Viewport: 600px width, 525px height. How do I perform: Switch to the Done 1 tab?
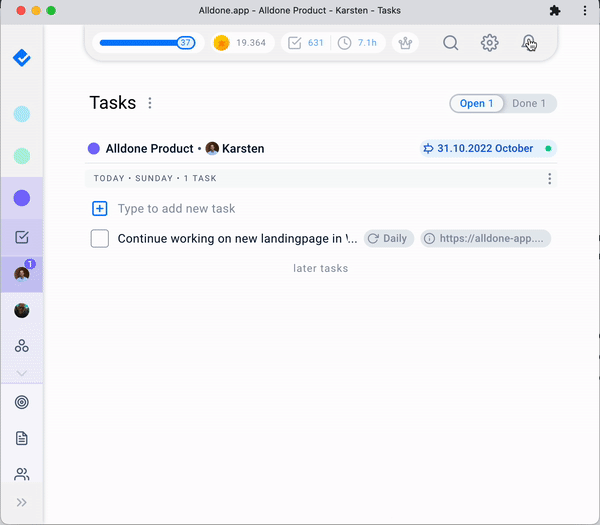tap(529, 104)
